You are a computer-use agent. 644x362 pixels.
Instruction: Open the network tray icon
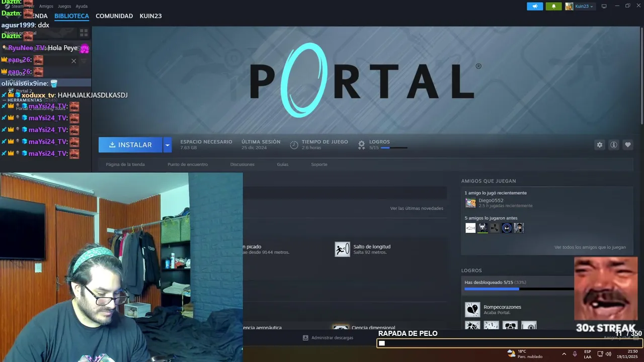[600, 354]
